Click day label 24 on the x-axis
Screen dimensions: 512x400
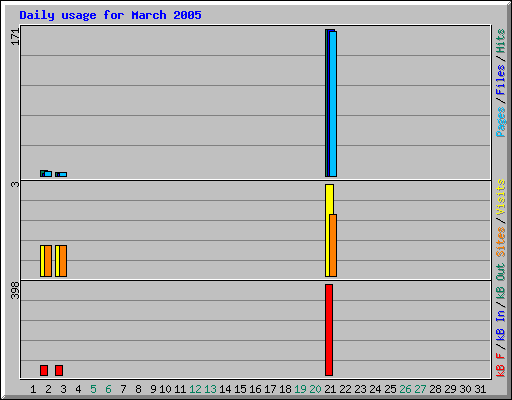point(375,389)
